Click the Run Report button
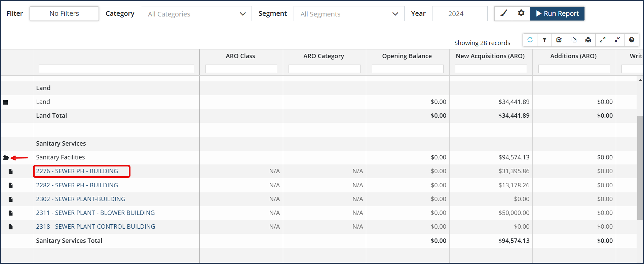This screenshot has width=644, height=264. point(557,13)
